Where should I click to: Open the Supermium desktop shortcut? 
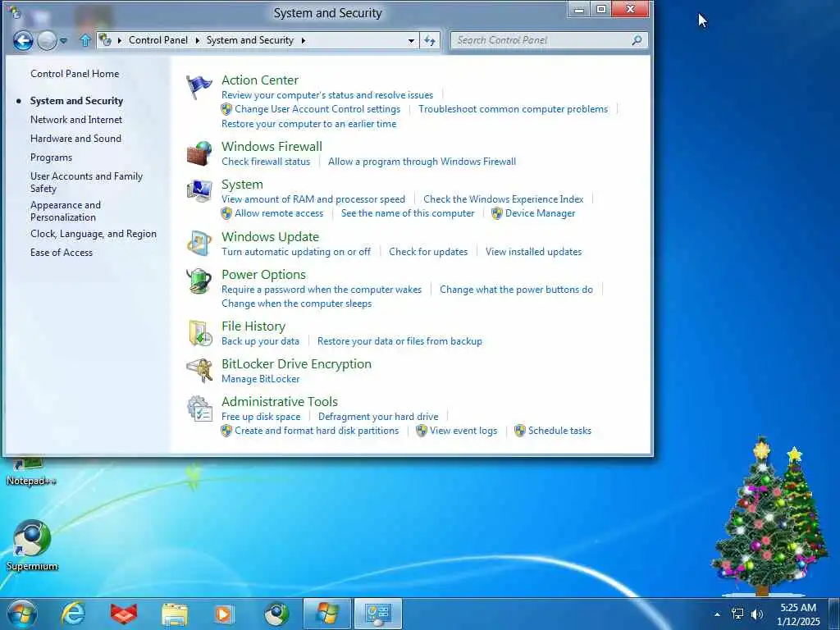[x=32, y=546]
